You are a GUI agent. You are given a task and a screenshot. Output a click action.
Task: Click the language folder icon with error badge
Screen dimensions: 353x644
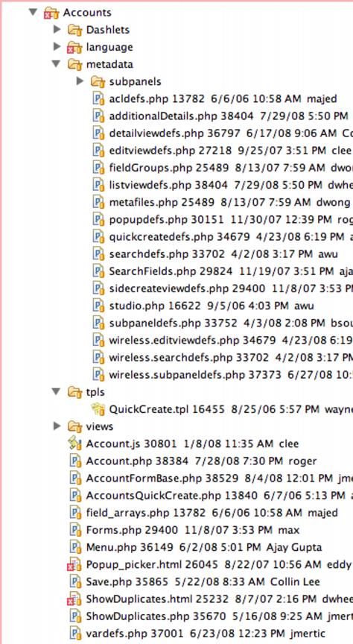pos(74,47)
